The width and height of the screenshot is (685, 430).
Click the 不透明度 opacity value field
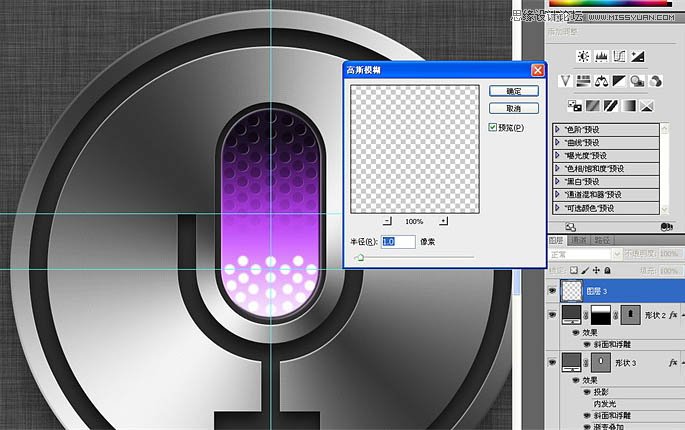(669, 253)
